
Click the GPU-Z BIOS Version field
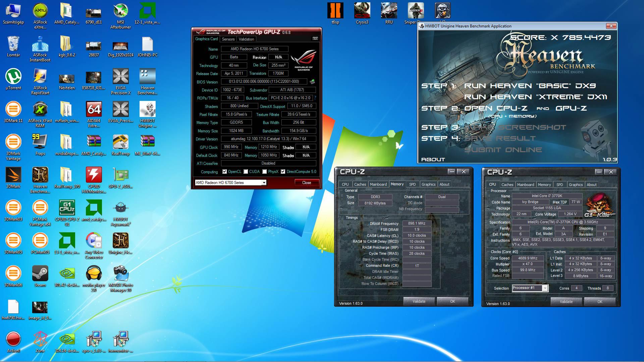tap(264, 81)
